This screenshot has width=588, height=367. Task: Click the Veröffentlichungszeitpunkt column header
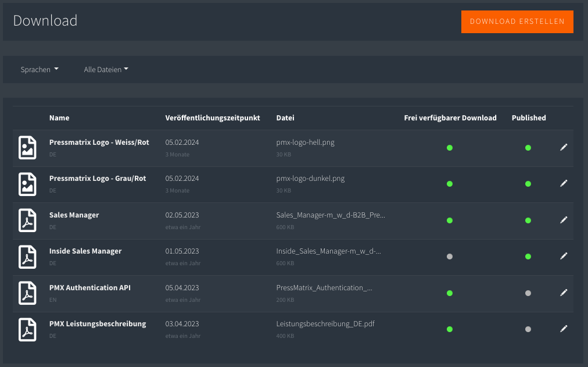[x=213, y=118]
